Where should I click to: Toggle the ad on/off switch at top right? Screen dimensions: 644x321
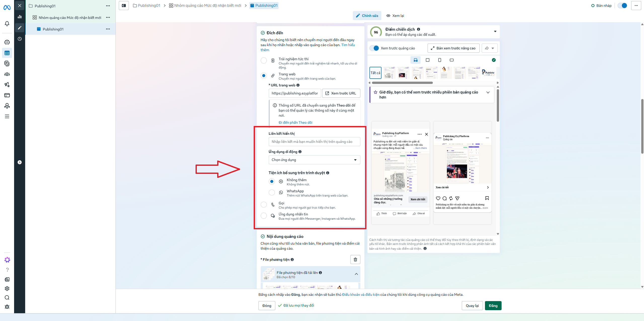622,6
